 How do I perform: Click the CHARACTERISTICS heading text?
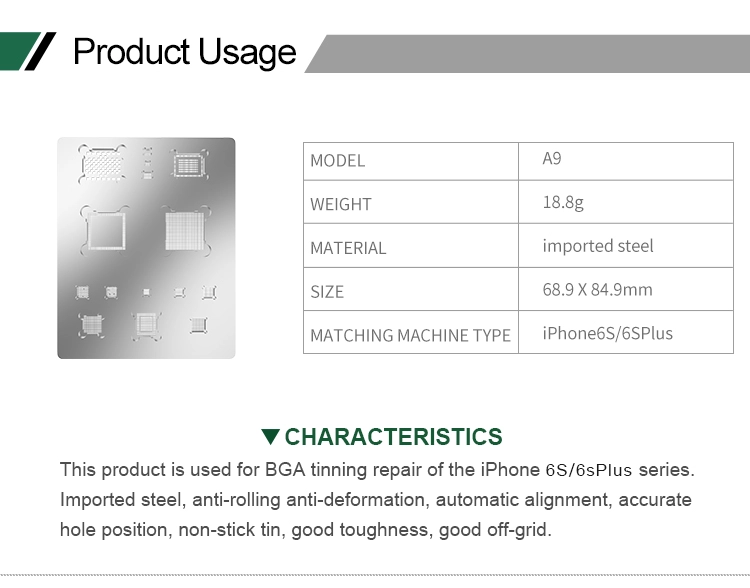[393, 437]
